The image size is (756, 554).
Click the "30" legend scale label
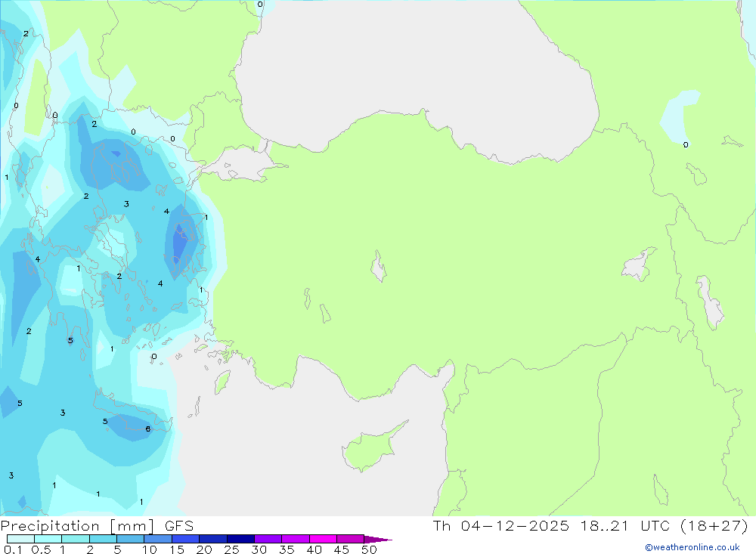(x=259, y=549)
